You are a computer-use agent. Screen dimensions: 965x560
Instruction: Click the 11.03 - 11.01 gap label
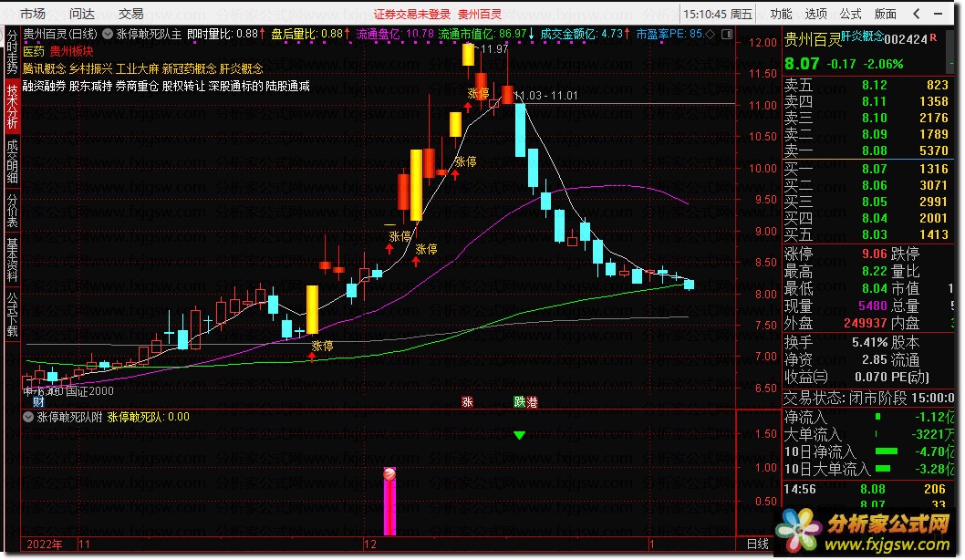546,96
